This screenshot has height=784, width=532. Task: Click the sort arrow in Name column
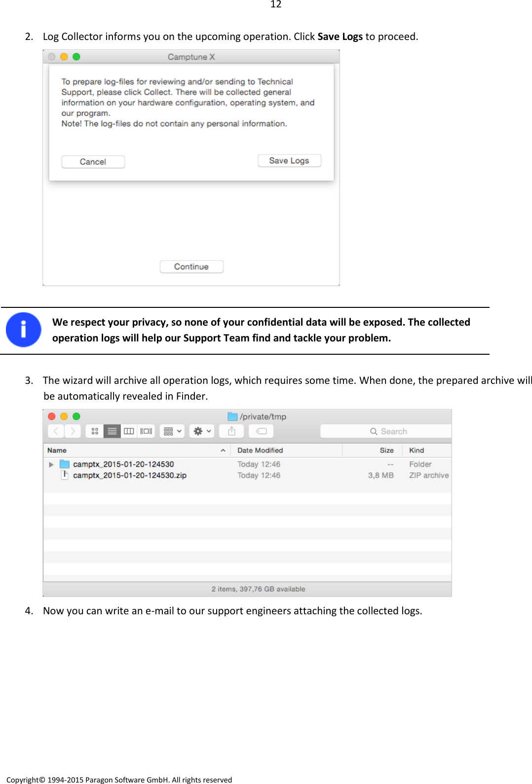[223, 450]
